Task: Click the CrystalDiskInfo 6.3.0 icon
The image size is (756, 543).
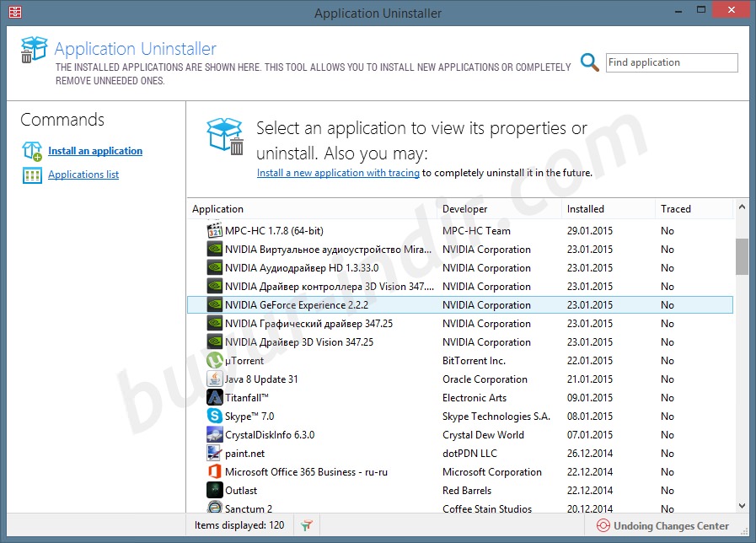Action: tap(215, 434)
